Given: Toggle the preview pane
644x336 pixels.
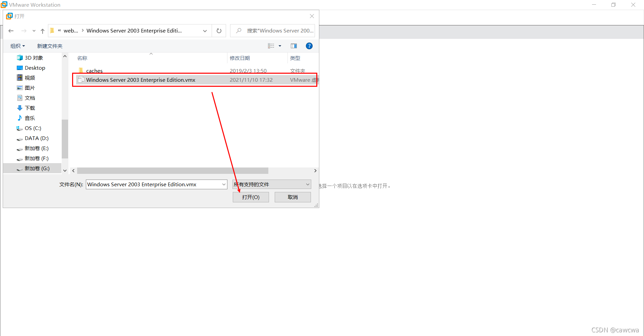Looking at the screenshot, I should [294, 46].
